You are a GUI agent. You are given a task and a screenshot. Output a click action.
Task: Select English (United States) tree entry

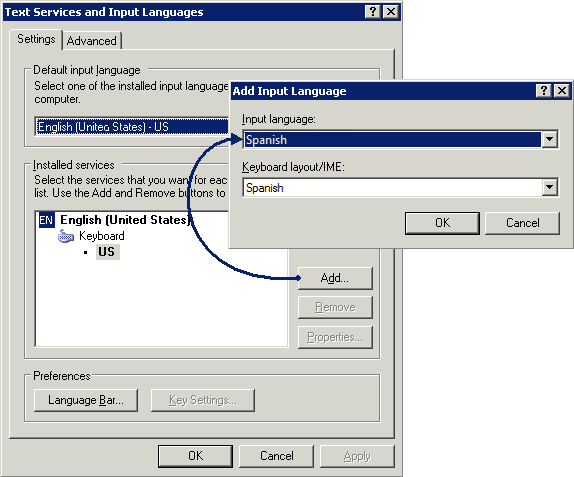[125, 220]
